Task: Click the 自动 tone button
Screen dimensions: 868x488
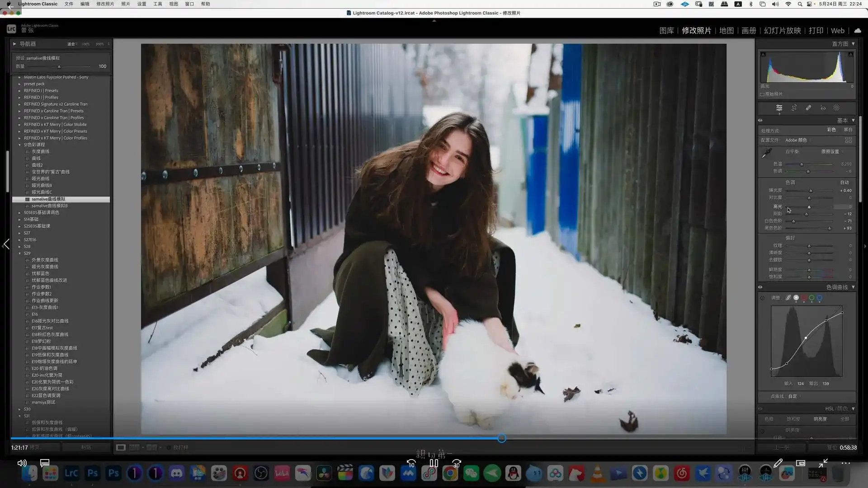Action: 844,183
